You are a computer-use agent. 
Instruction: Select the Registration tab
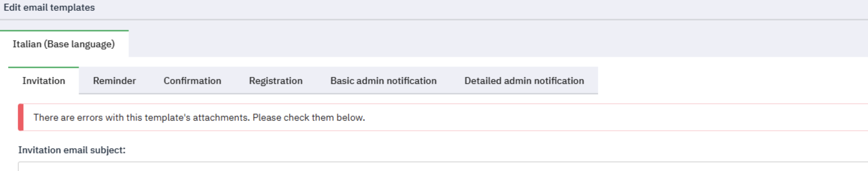(276, 81)
